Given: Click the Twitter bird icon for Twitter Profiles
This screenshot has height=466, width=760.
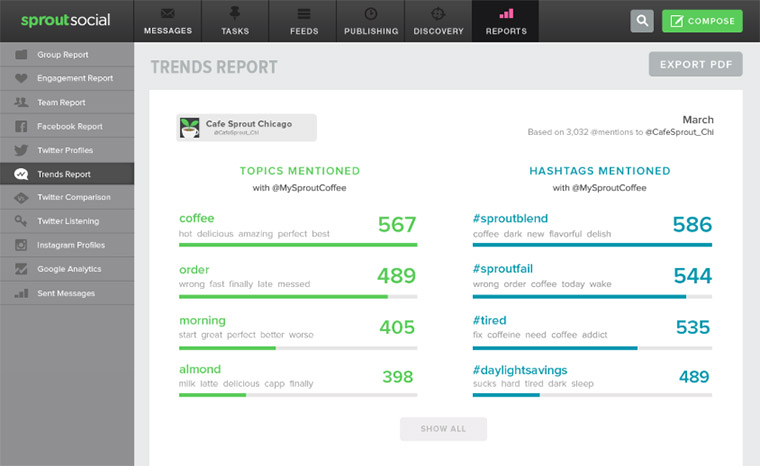Looking at the screenshot, I should pos(21,150).
